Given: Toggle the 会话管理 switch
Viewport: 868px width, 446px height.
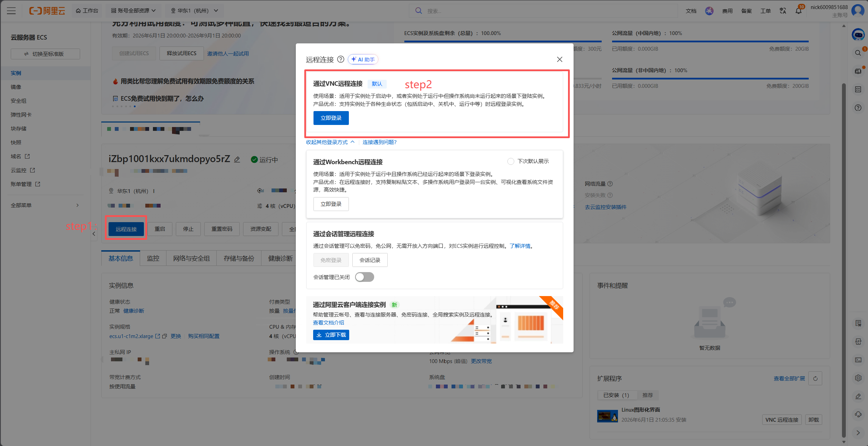Looking at the screenshot, I should coord(364,277).
